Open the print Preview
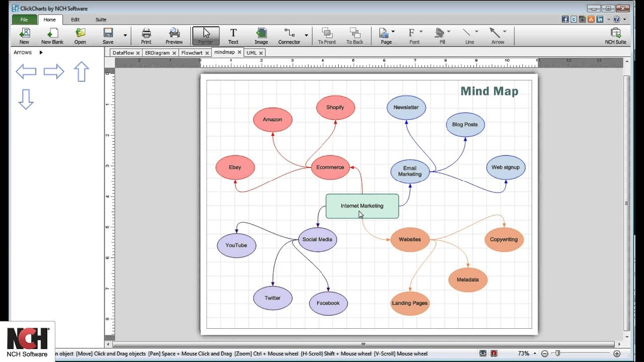 point(174,36)
